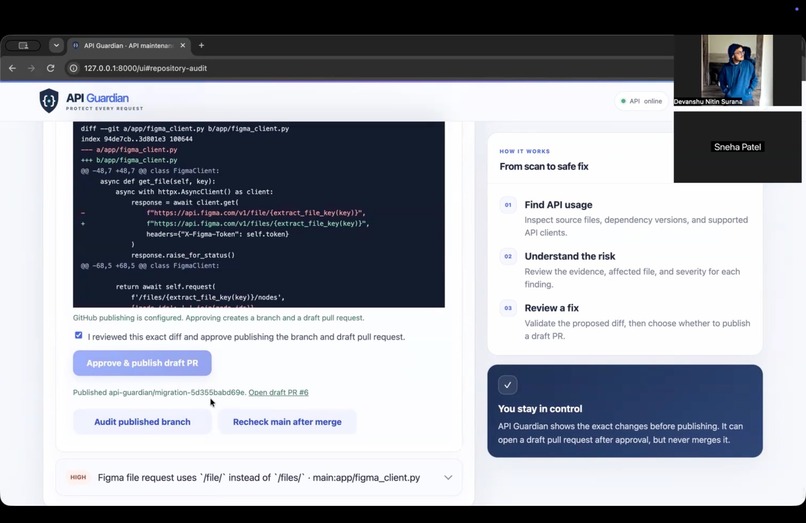Click the API Guardian shield logo
Image resolution: width=806 pixels, height=523 pixels.
point(49,101)
